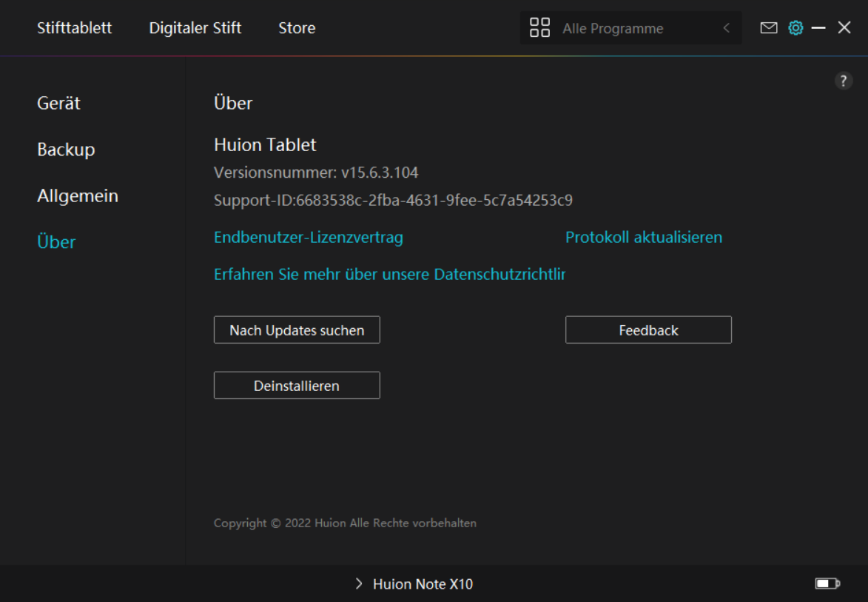Switch to the Stifttablett tab
Viewport: 868px width, 602px height.
74,27
